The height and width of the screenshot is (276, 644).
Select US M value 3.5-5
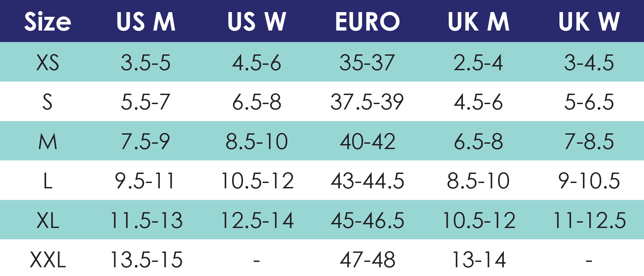click(x=146, y=63)
